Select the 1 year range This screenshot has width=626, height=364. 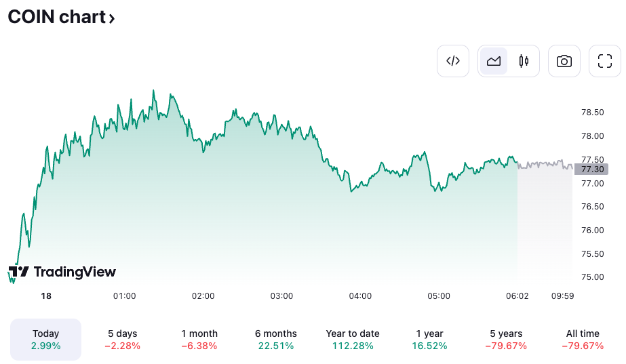tap(430, 339)
